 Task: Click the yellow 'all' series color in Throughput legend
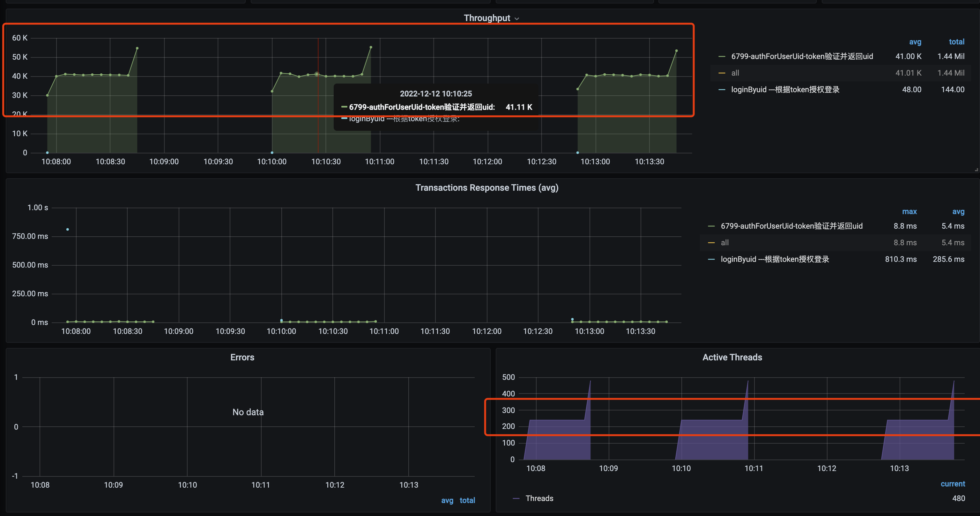(x=721, y=73)
